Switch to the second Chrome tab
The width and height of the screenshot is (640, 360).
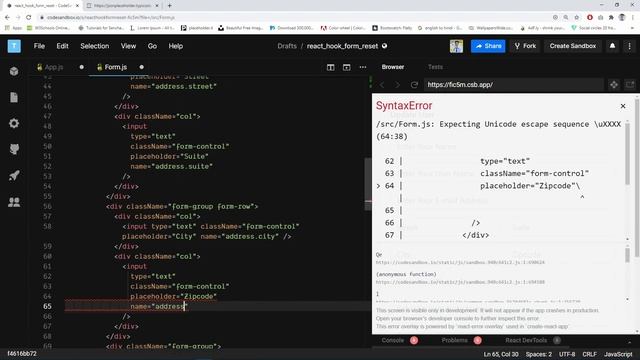pos(122,6)
